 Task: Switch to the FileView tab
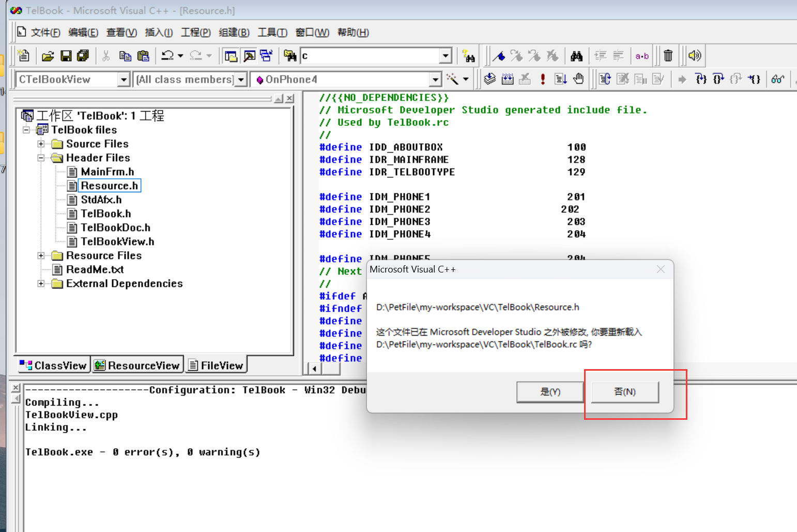click(x=216, y=366)
